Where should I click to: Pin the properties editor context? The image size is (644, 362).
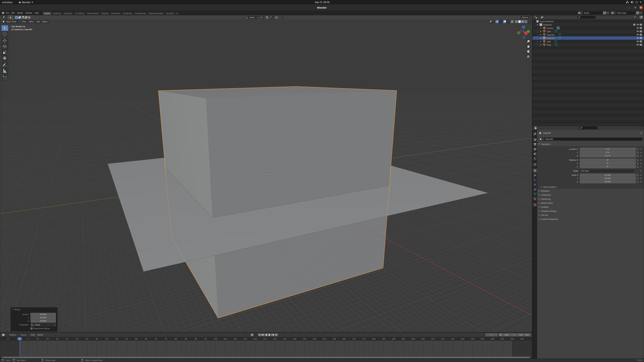pyautogui.click(x=641, y=133)
